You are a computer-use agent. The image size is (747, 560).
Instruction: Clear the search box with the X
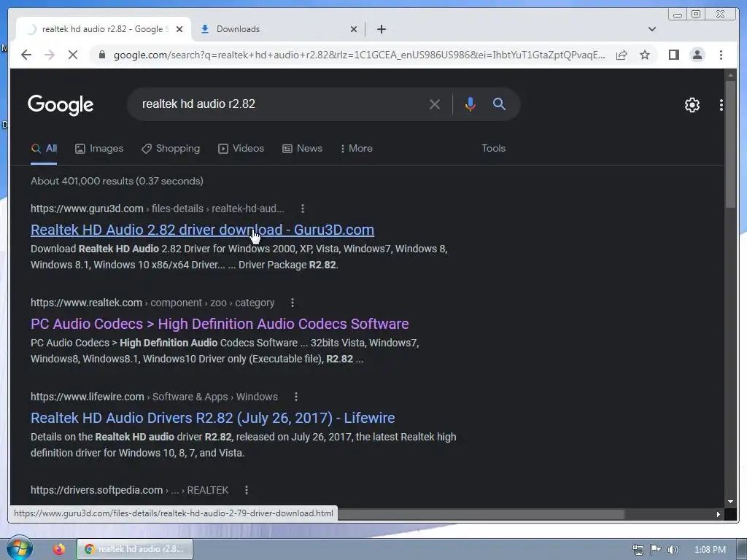(435, 104)
